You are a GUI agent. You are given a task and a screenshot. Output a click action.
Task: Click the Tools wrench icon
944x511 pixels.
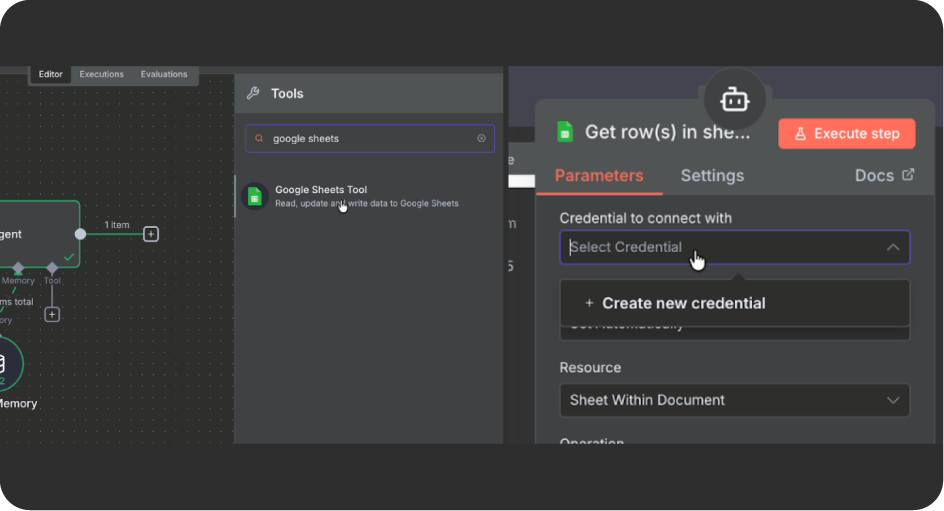253,93
